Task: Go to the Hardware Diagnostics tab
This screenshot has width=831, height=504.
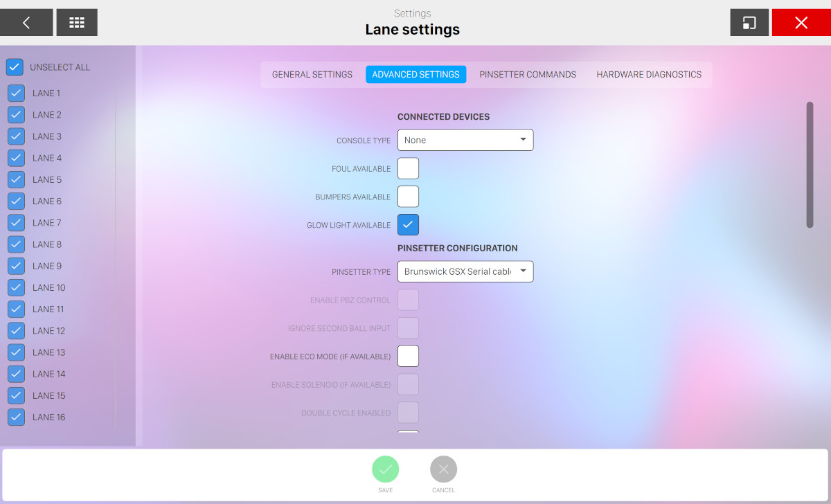Action: pyautogui.click(x=649, y=75)
